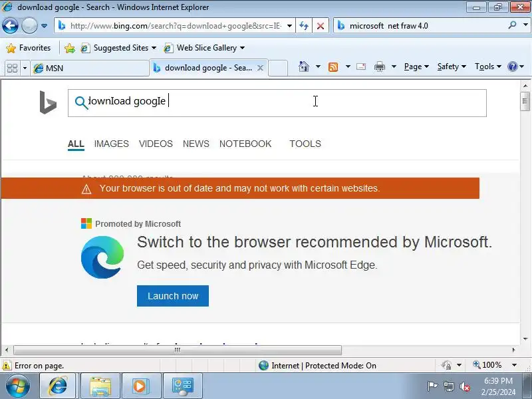Select the ALL results tab
Screen dimensions: 532x399
tap(76, 144)
